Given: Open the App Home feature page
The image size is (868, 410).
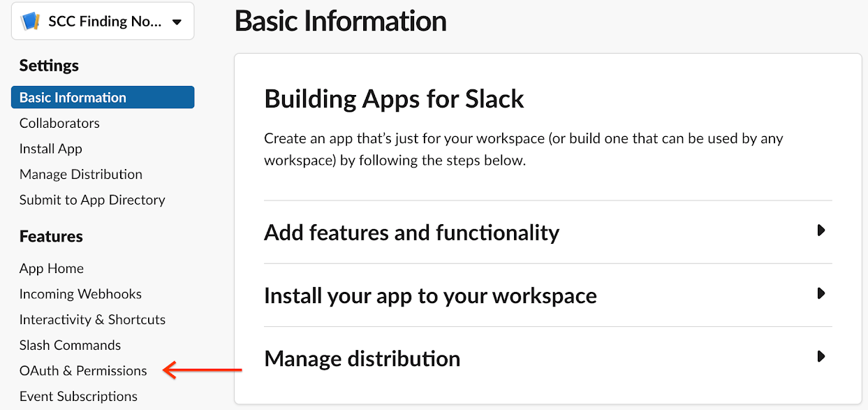Looking at the screenshot, I should pyautogui.click(x=52, y=268).
